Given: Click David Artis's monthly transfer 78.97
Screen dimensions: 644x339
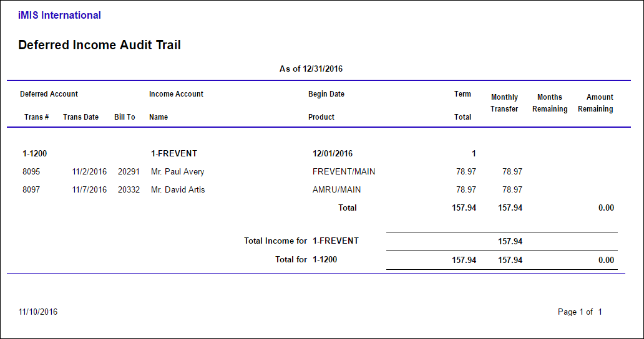Looking at the screenshot, I should tap(512, 190).
